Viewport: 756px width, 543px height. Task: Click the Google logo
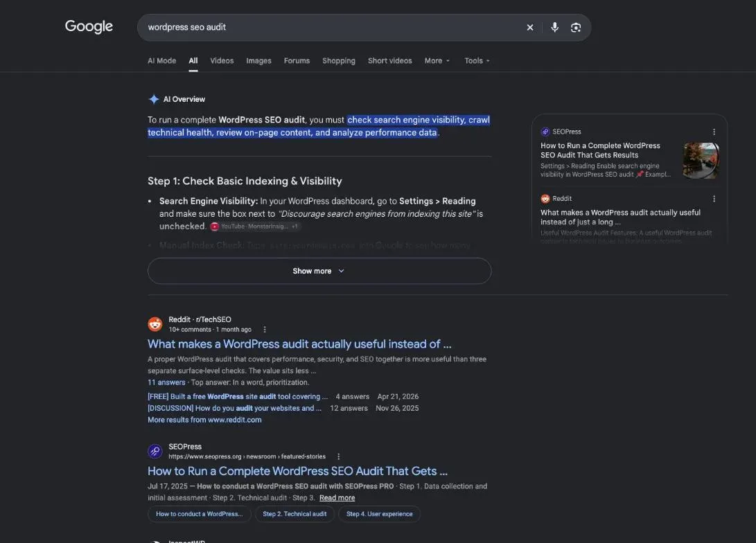point(89,26)
